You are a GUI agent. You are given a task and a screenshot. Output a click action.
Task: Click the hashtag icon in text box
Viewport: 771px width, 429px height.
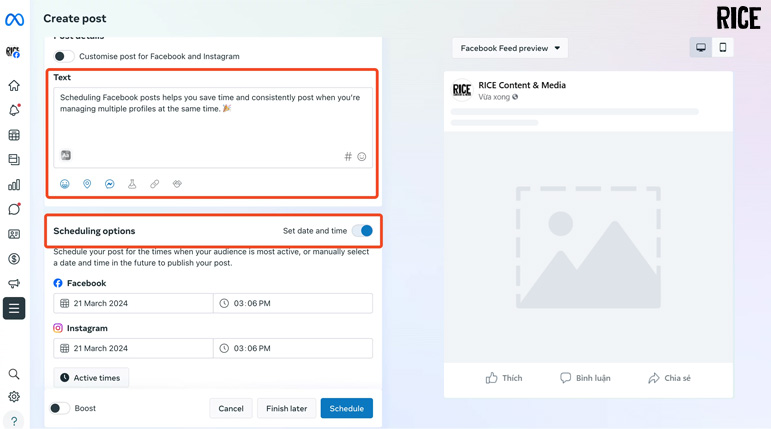(x=348, y=157)
